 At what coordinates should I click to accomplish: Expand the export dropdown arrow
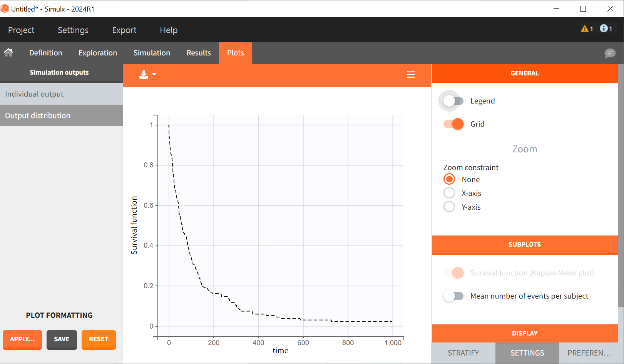click(154, 74)
